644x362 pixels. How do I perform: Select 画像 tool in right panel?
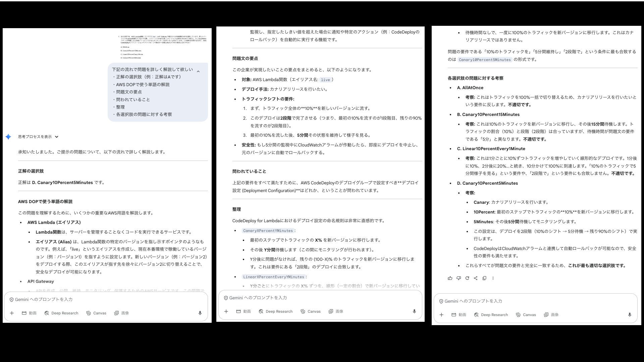[x=551, y=315]
